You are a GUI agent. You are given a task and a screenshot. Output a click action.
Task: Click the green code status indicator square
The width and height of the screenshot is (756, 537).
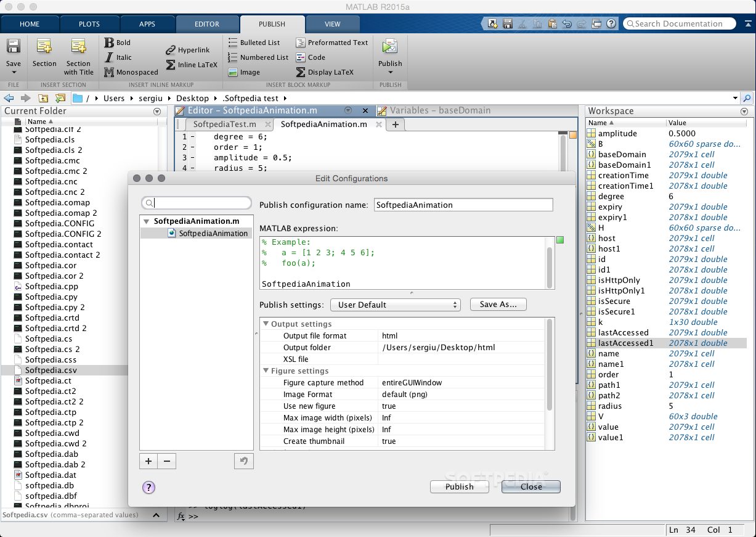tap(560, 240)
